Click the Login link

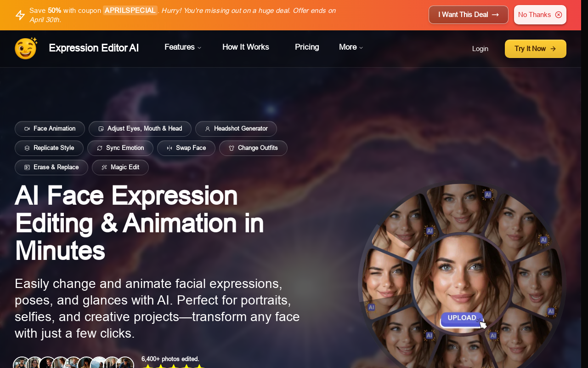coord(480,49)
